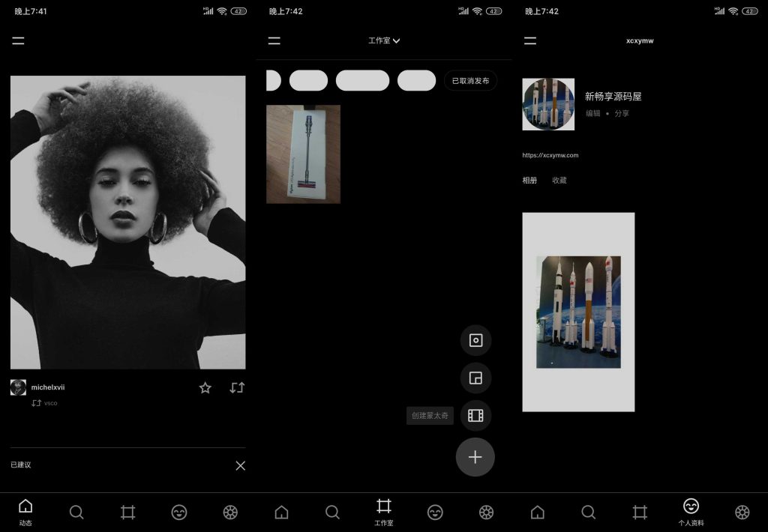Screen dimensions: 768x532
Task: Repost michelxvii's photo
Action: click(237, 387)
